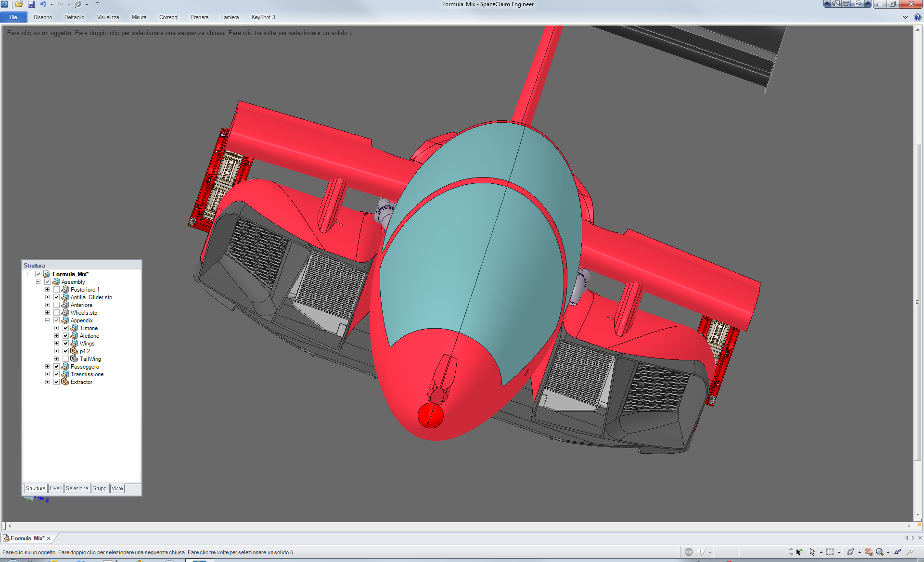The image size is (924, 562).
Task: Click the vertical scrollbar down arrow
Action: [918, 515]
